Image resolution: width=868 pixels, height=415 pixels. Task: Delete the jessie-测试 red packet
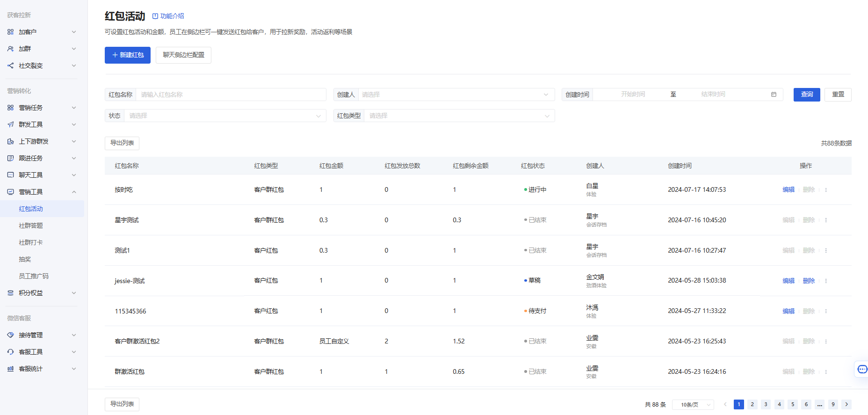coord(809,281)
